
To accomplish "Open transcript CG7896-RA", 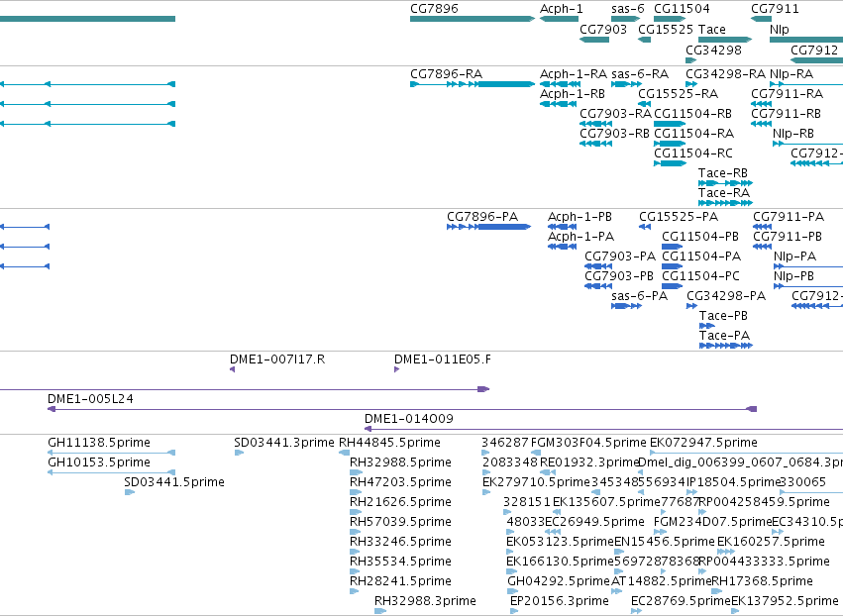I will click(446, 73).
